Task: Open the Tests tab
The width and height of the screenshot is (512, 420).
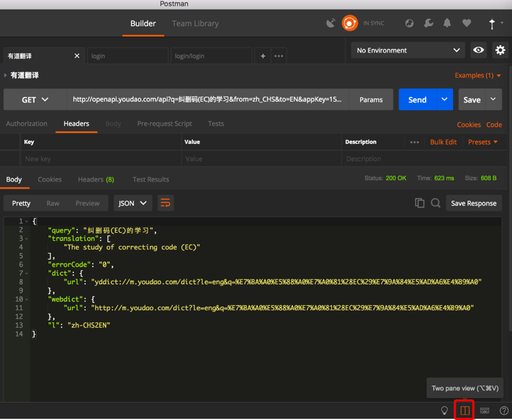Action: (x=216, y=123)
